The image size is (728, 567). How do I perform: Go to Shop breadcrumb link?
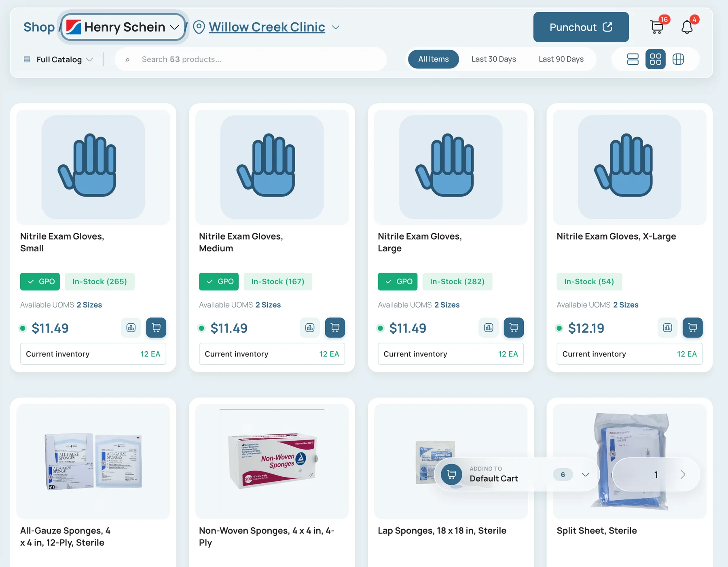point(39,27)
